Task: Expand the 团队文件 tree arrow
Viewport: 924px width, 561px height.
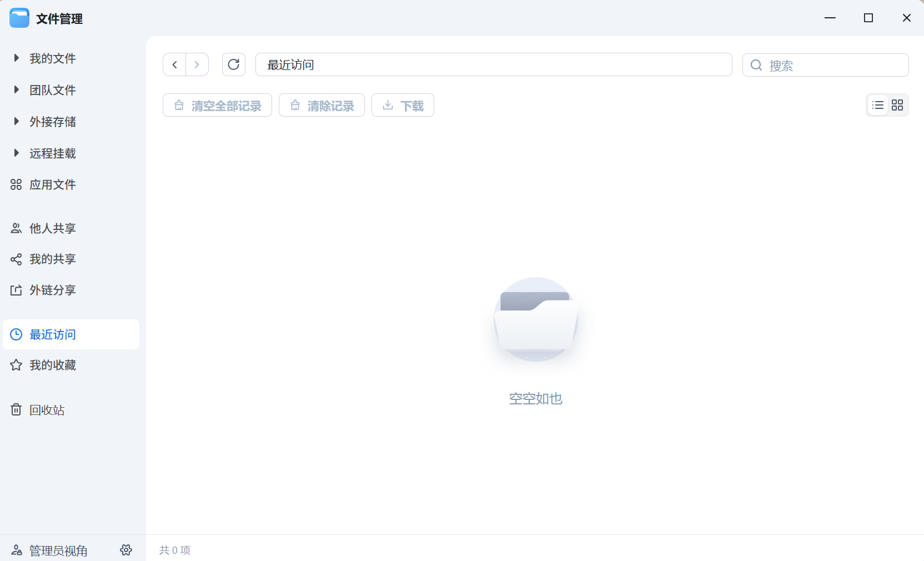Action: (16, 89)
